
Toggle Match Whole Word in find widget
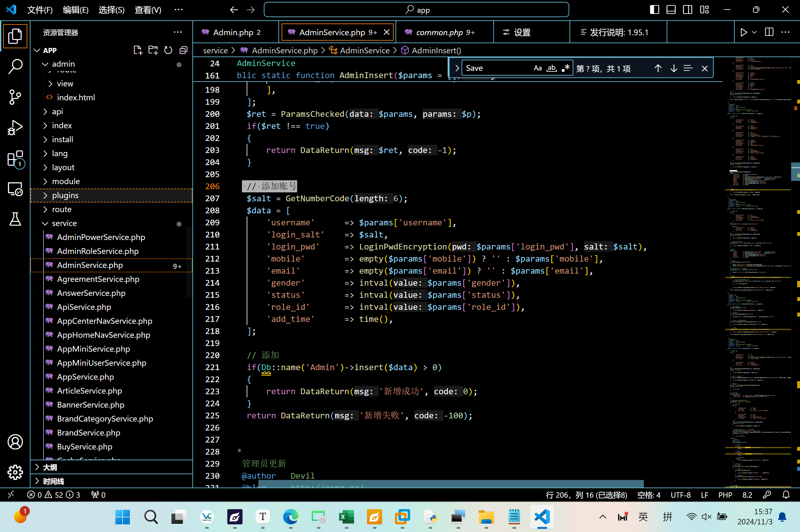point(552,68)
